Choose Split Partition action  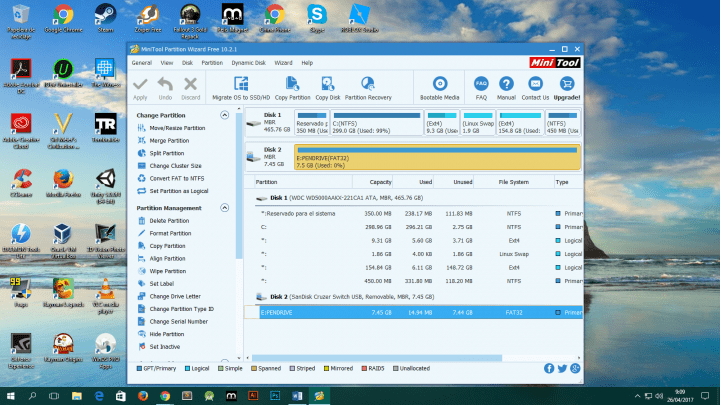pos(167,153)
